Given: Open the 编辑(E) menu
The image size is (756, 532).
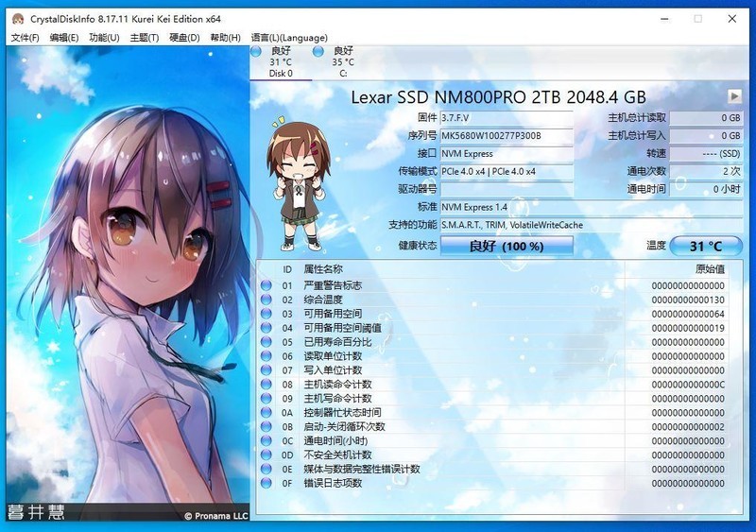Looking at the screenshot, I should tap(64, 38).
